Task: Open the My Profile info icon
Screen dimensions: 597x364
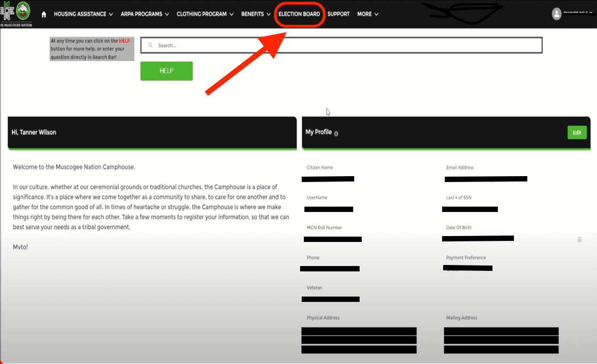Action: pos(336,133)
